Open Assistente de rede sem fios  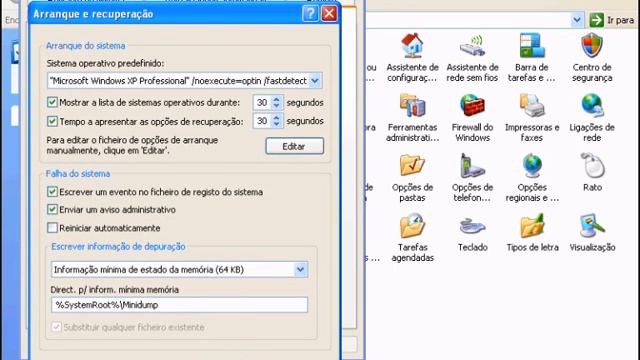click(472, 45)
